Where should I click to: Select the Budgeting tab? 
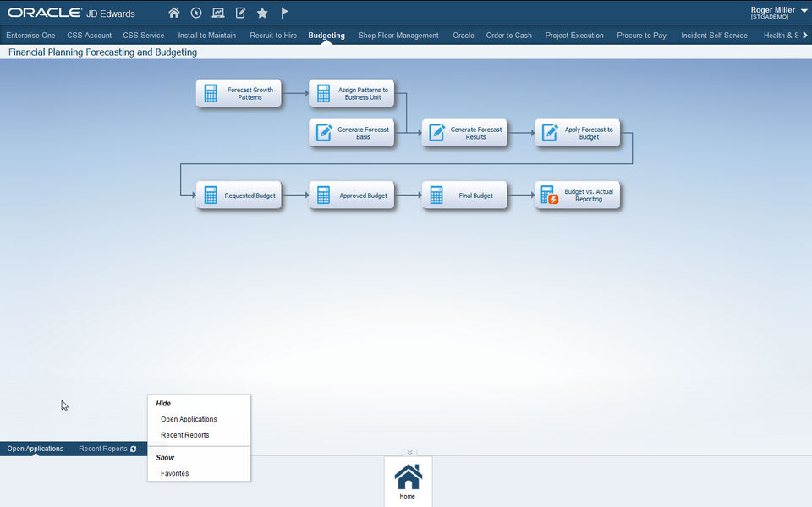pyautogui.click(x=326, y=36)
